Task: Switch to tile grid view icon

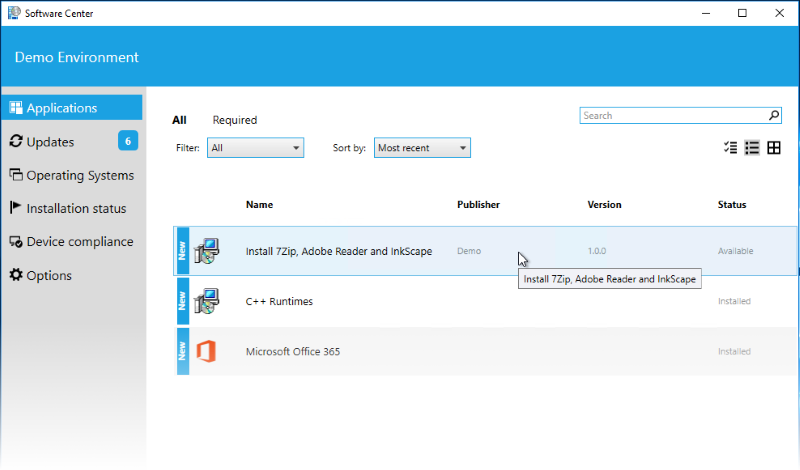Action: tap(774, 148)
